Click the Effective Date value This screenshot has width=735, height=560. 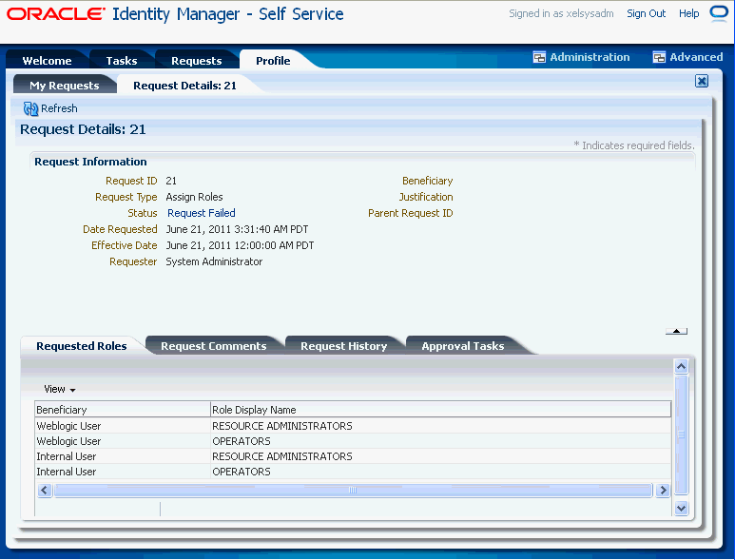[x=240, y=245]
